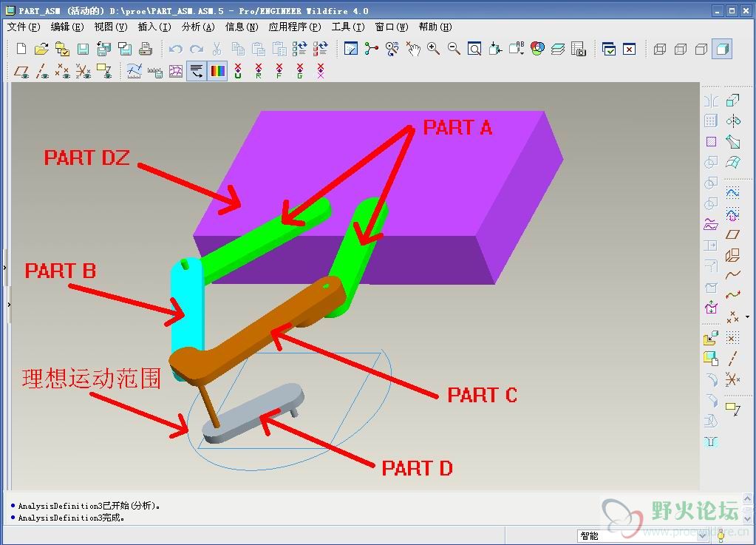Click the Cut scissors icon
Screen dimensions: 756x545
pyautogui.click(x=217, y=49)
